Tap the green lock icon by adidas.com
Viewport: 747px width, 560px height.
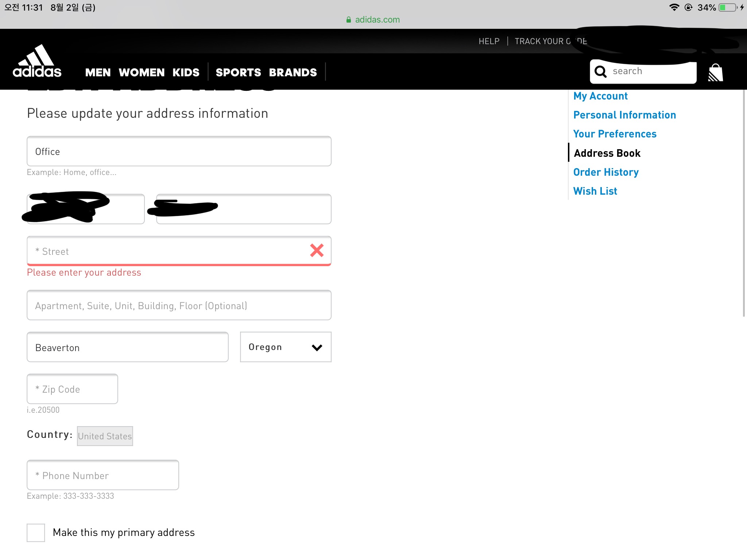[349, 20]
